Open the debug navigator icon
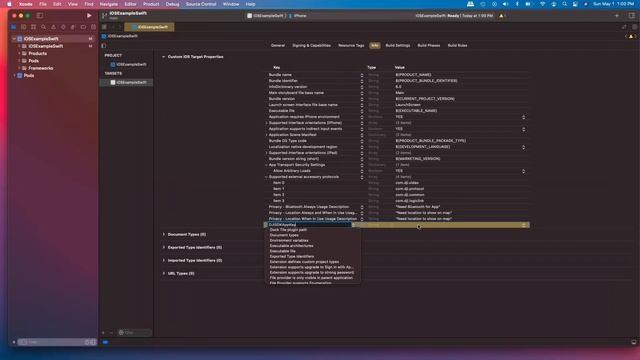 (x=73, y=27)
